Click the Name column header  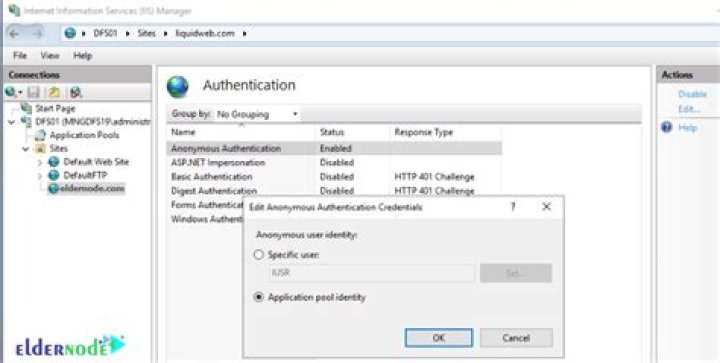[x=183, y=132]
